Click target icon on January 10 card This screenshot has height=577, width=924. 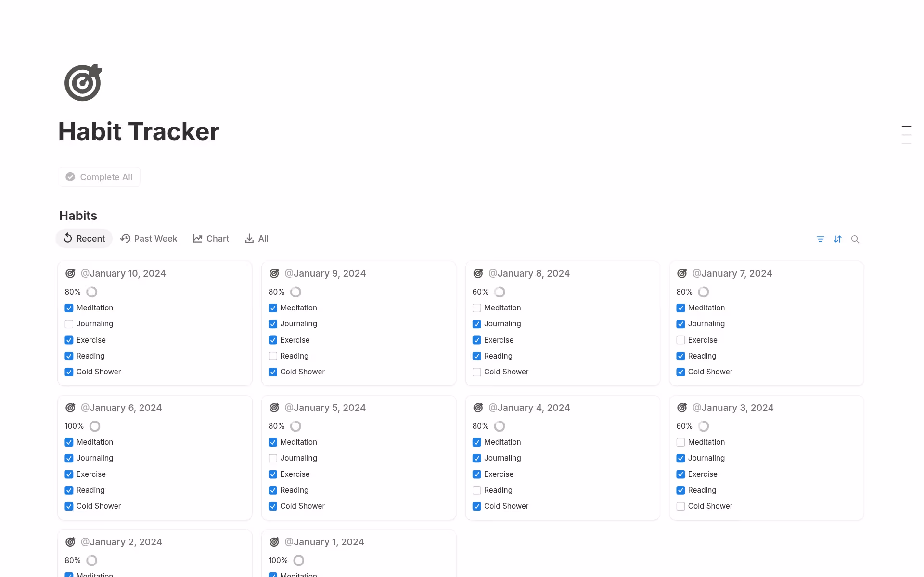point(70,273)
